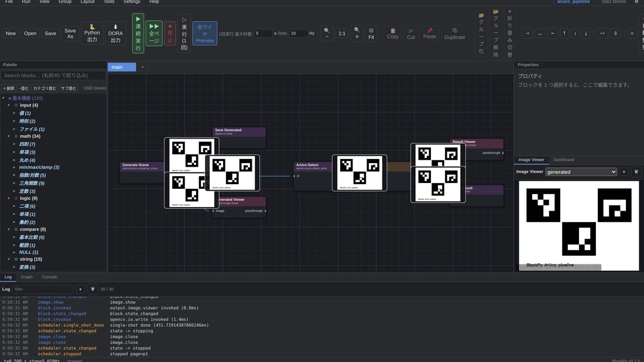This screenshot has height=362, width=644.
Task: Click the grid snap icon in toolbar
Action: [632, 33]
